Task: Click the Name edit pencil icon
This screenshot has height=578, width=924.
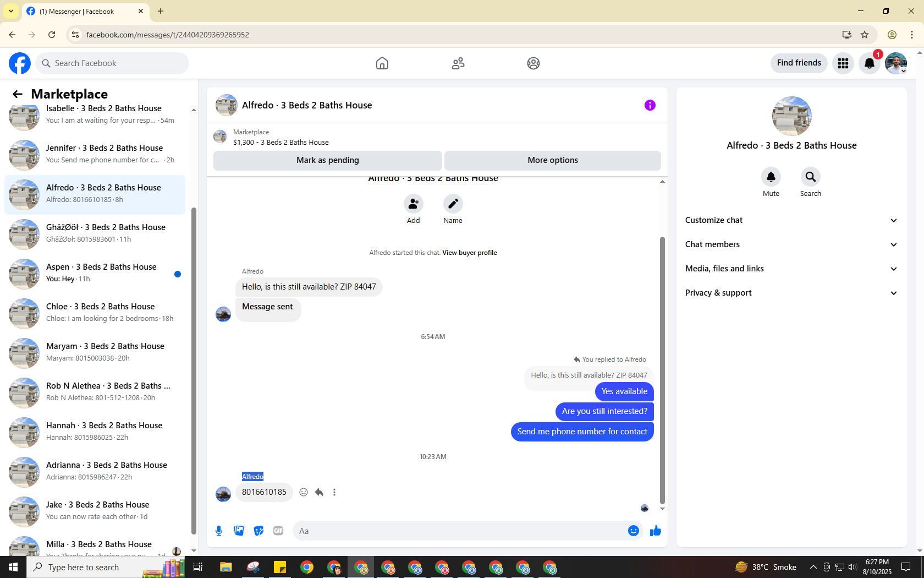Action: 453,204
